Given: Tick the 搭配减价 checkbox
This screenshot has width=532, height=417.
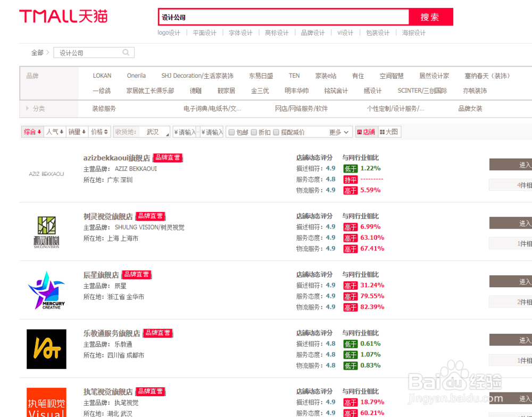Looking at the screenshot, I should (x=276, y=132).
